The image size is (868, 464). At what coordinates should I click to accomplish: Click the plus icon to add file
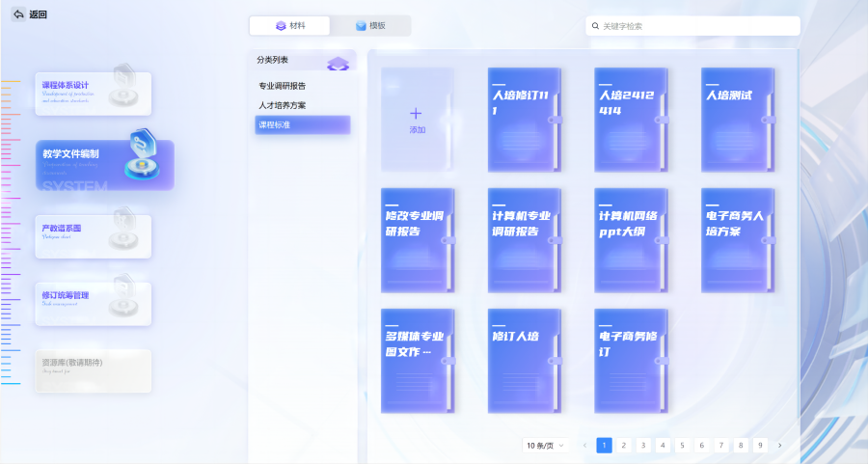(x=417, y=113)
